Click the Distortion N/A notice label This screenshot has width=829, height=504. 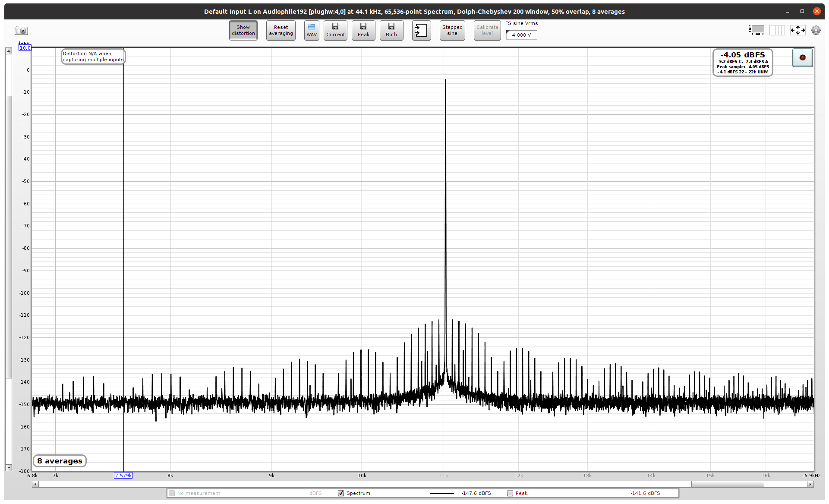click(93, 57)
